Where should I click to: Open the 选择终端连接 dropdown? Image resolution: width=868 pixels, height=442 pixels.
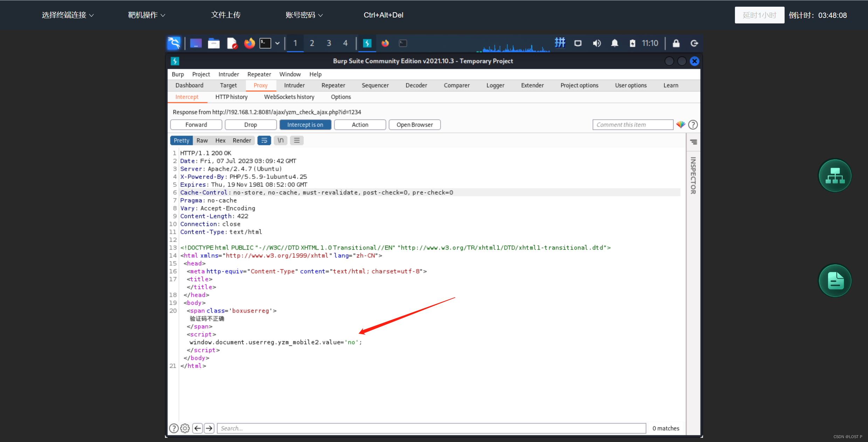point(68,15)
